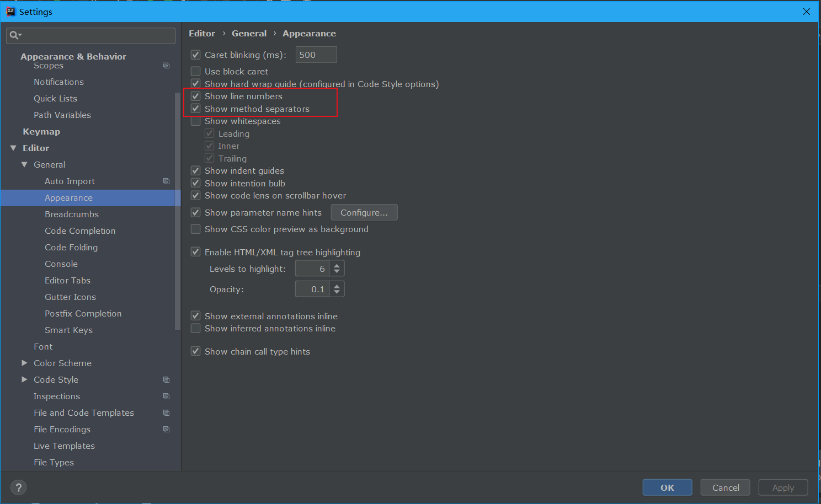Click the project-level icon beside File Encodings

[166, 429]
